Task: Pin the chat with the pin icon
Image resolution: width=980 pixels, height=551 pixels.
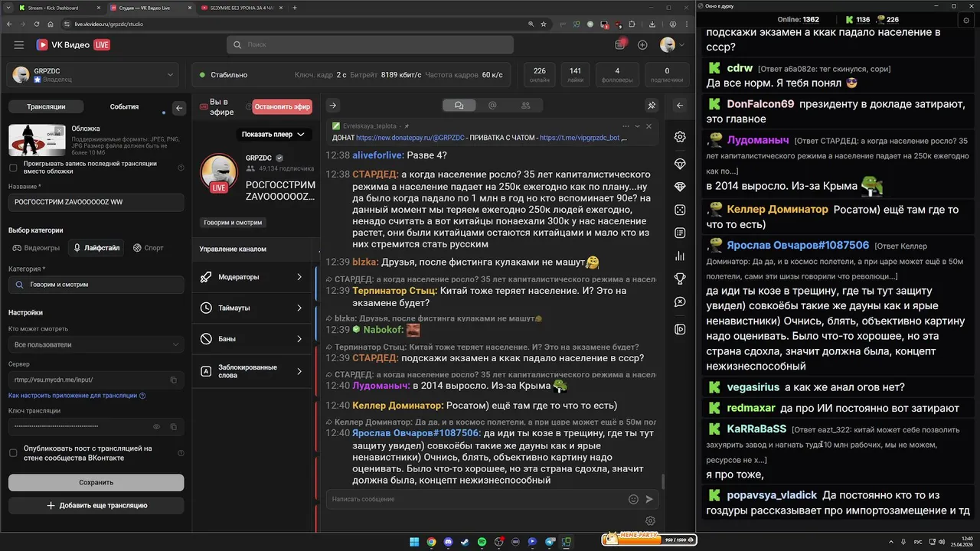Action: click(652, 106)
